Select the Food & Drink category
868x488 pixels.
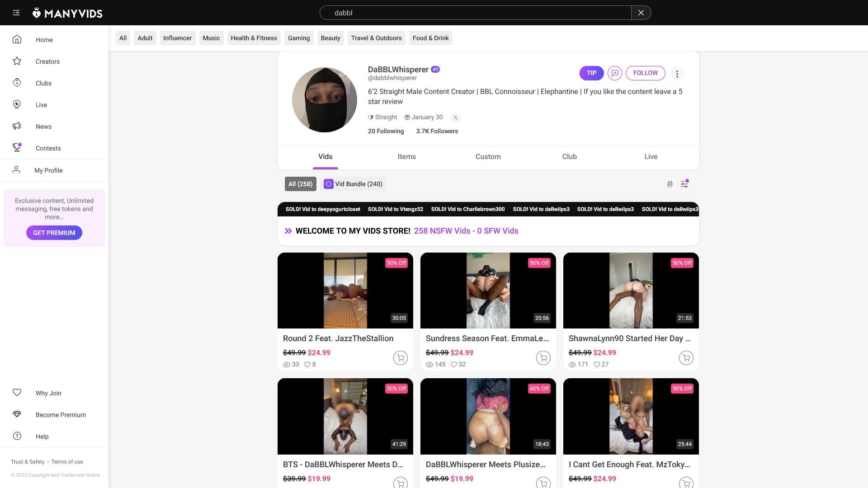431,38
